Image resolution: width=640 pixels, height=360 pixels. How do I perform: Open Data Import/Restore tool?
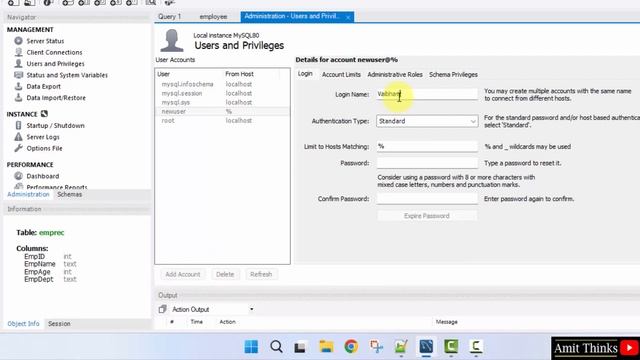pyautogui.click(x=56, y=98)
